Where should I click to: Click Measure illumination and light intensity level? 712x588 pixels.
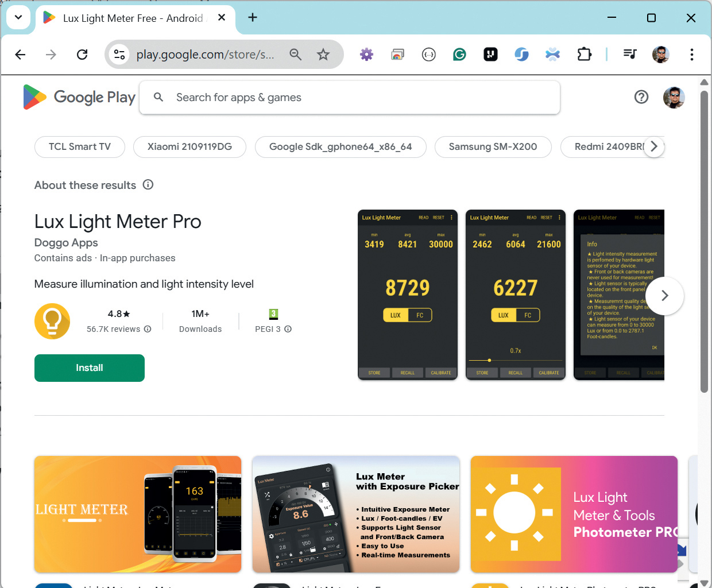[144, 284]
